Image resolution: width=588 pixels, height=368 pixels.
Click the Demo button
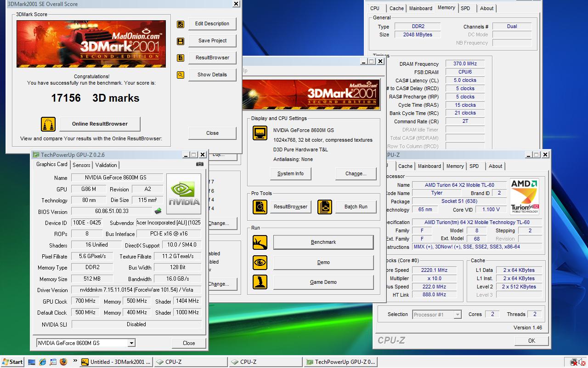click(x=323, y=263)
